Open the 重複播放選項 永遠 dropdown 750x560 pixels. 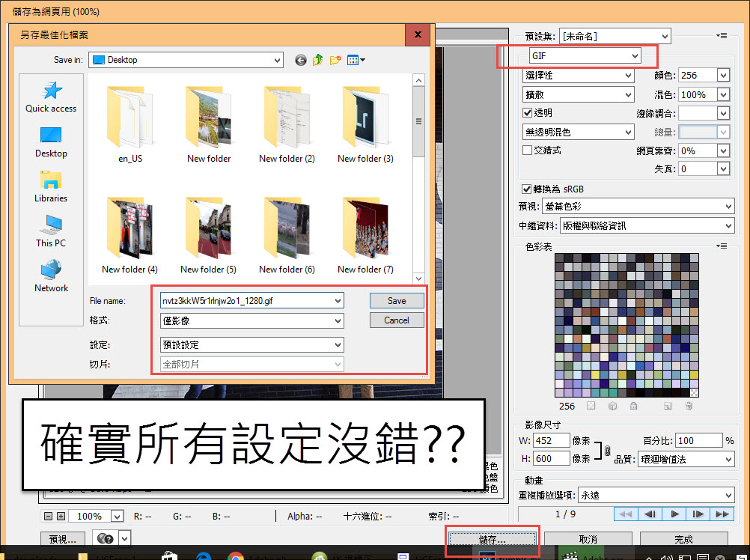tap(656, 495)
